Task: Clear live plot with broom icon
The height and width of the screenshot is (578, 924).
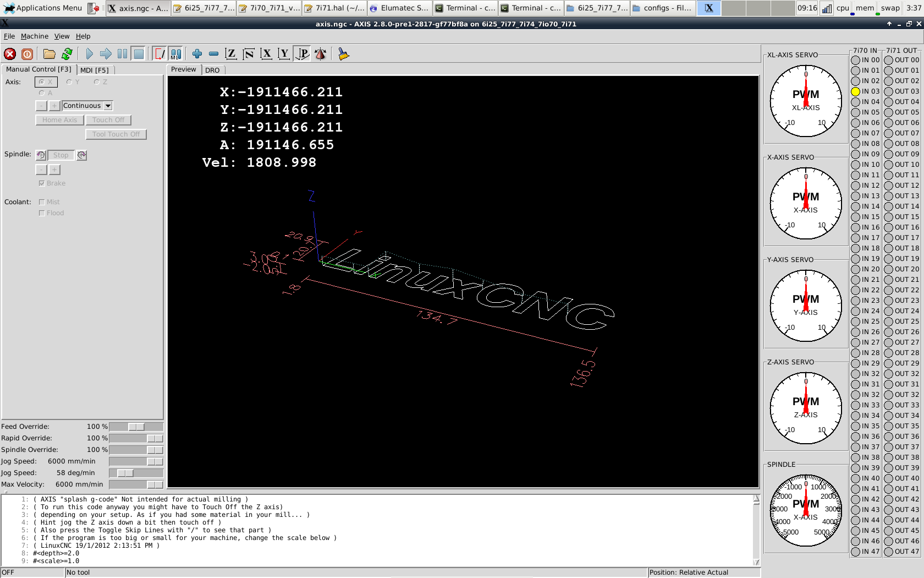Action: (343, 54)
